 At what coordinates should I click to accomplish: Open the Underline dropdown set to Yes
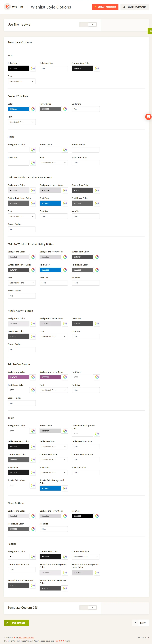(85, 109)
